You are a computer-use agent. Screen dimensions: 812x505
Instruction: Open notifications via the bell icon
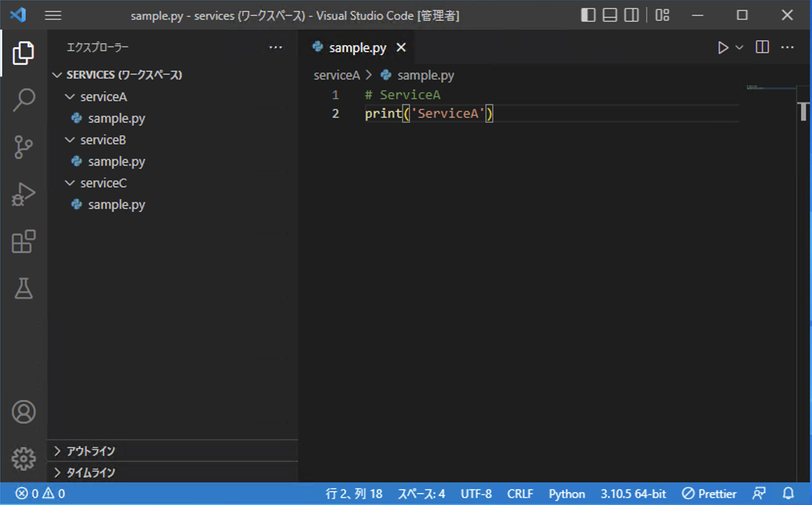(787, 494)
